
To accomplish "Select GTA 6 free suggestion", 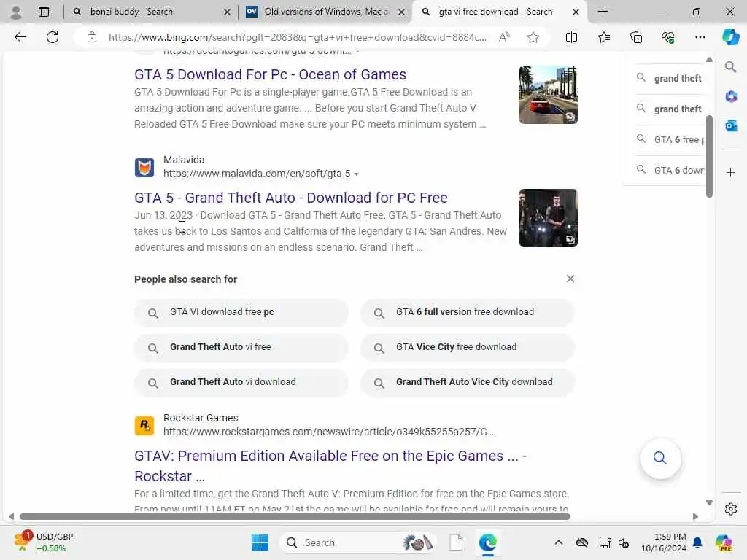I will click(670, 139).
